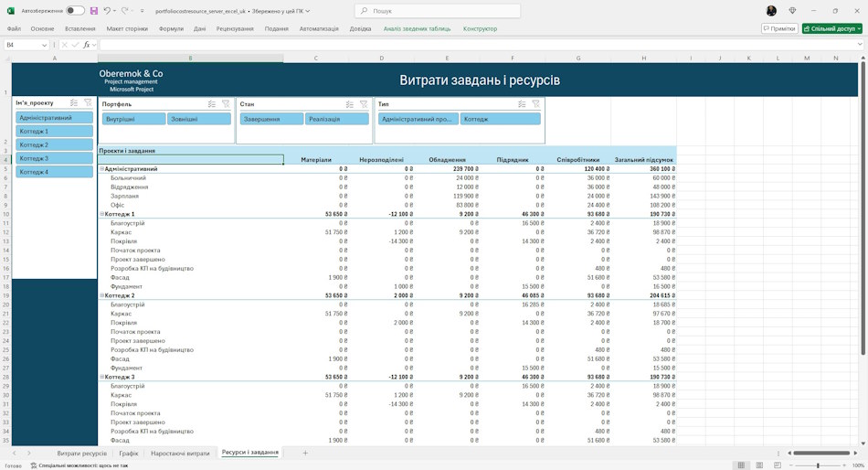Collapse the Коттедж 1 pivot group
The height and width of the screenshot is (470, 868).
(x=101, y=214)
